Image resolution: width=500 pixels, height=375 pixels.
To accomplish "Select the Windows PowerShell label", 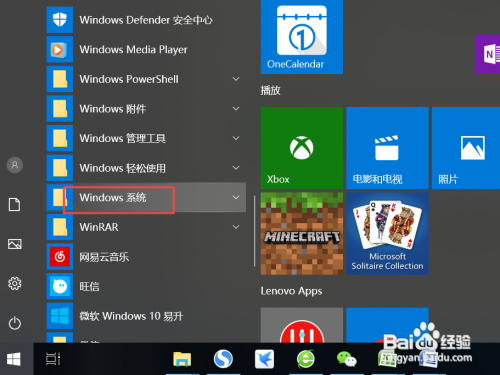I will 129,79.
